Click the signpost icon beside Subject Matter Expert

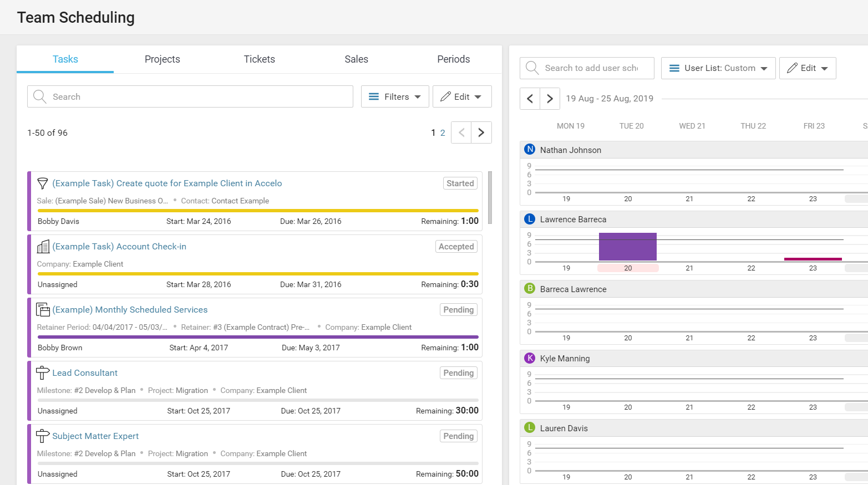pos(43,436)
